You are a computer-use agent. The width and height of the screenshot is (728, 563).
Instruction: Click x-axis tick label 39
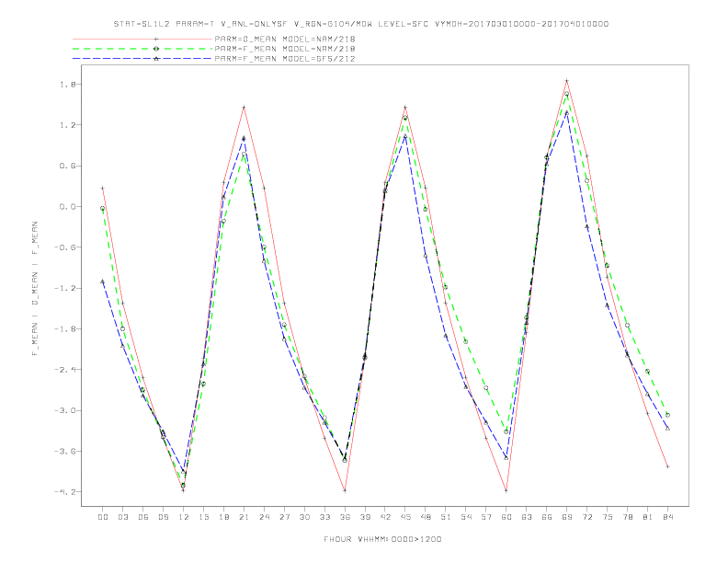click(x=365, y=517)
